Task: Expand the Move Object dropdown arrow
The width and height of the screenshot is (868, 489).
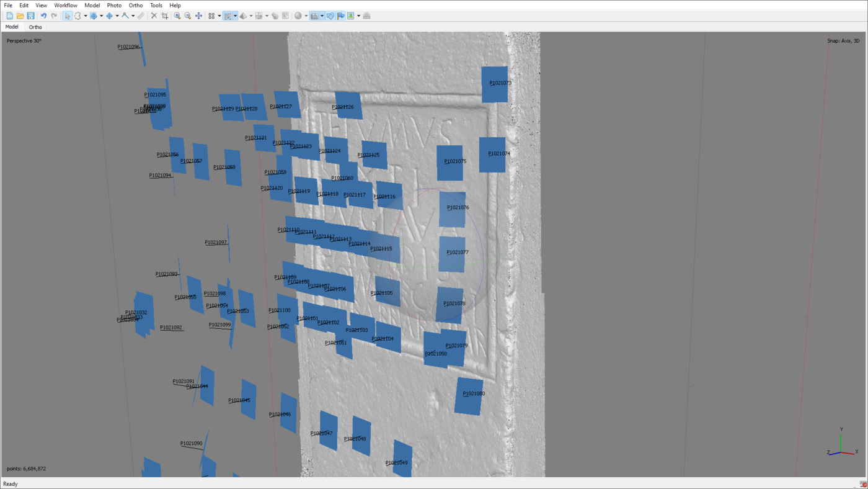Action: (x=117, y=16)
